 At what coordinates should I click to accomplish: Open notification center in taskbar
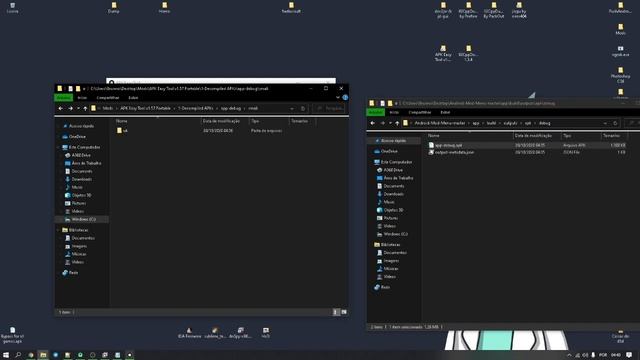[629, 355]
